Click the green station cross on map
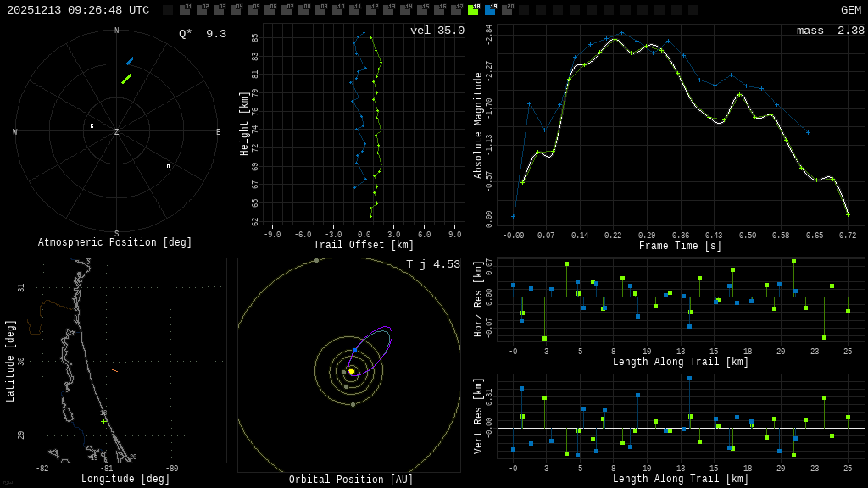The height and width of the screenshot is (488, 868). click(x=104, y=421)
